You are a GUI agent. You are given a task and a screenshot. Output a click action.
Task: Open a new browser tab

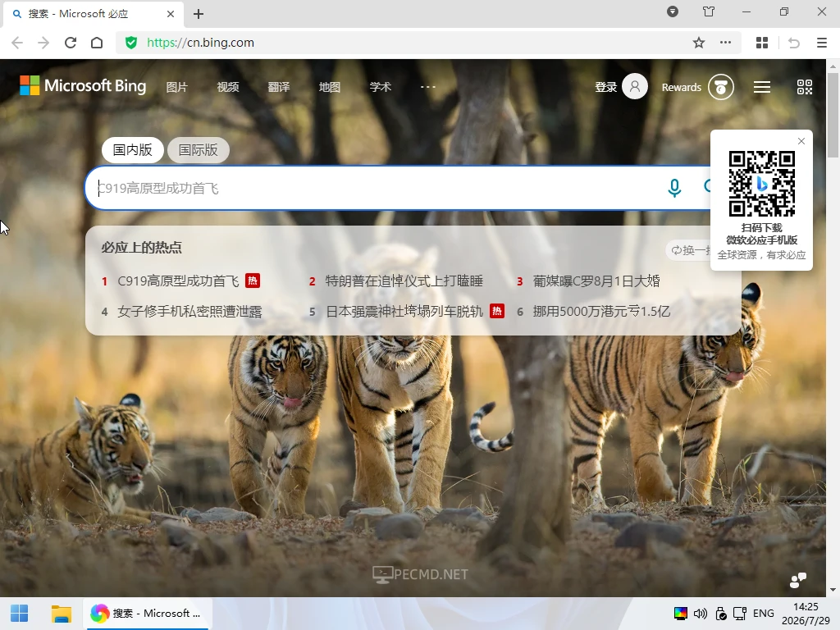click(x=199, y=14)
